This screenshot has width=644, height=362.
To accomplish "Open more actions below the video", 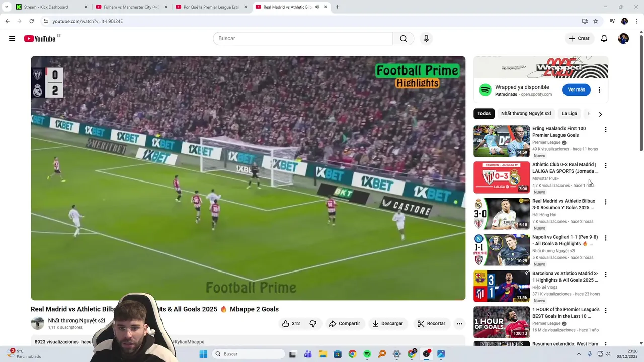I will point(459,324).
